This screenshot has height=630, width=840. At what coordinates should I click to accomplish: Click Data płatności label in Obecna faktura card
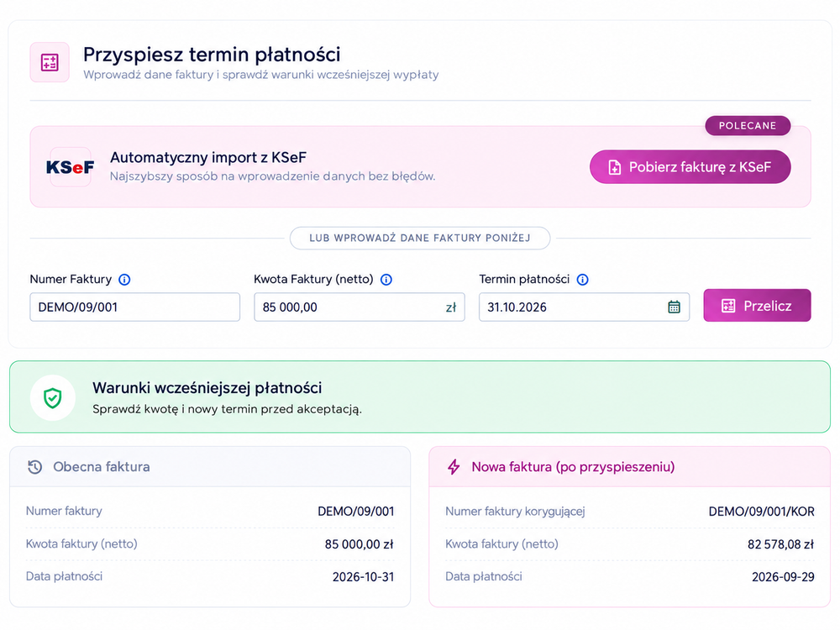click(65, 576)
